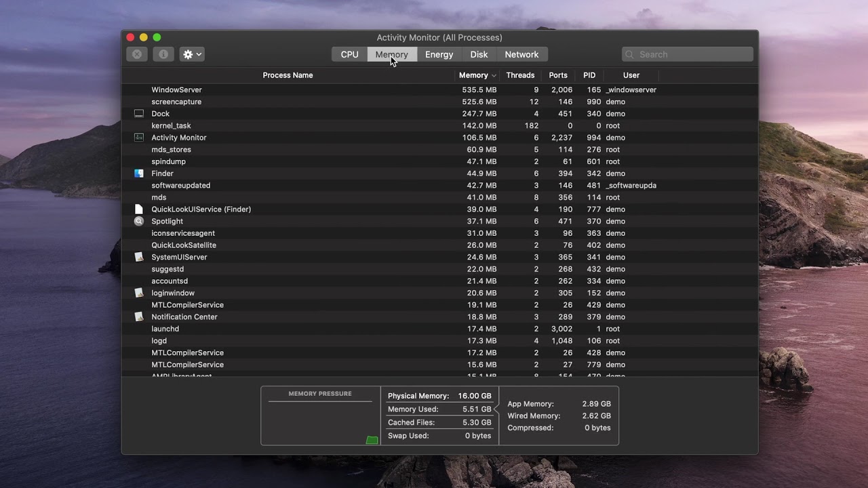Click the search magnifier icon

(x=630, y=54)
